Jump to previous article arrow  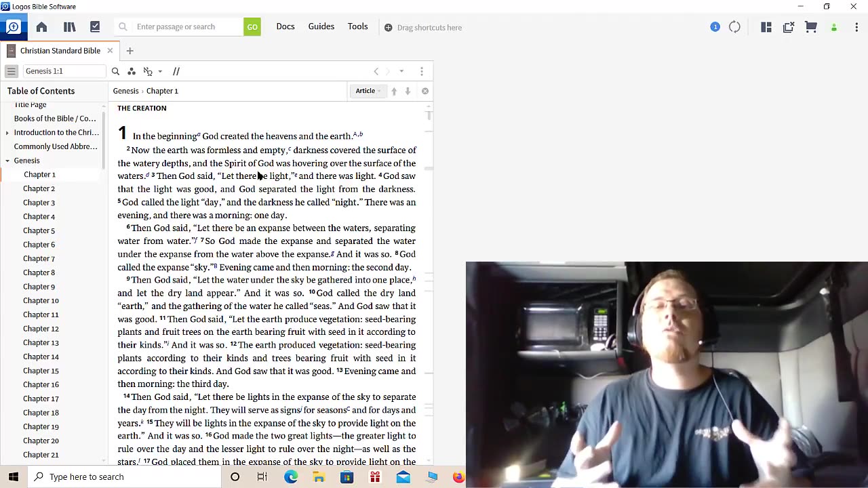(394, 91)
